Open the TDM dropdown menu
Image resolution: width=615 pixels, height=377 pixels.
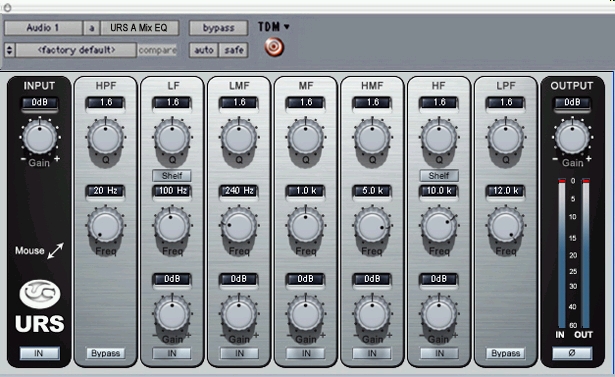tap(274, 27)
